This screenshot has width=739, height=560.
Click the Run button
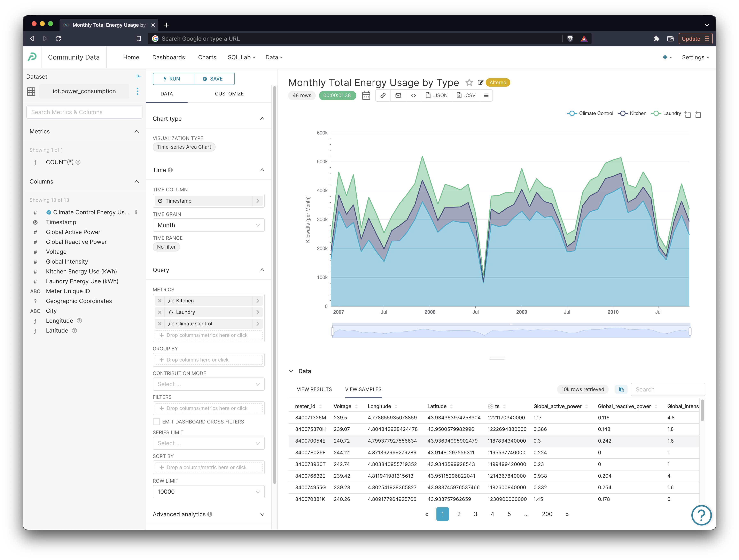pyautogui.click(x=173, y=79)
